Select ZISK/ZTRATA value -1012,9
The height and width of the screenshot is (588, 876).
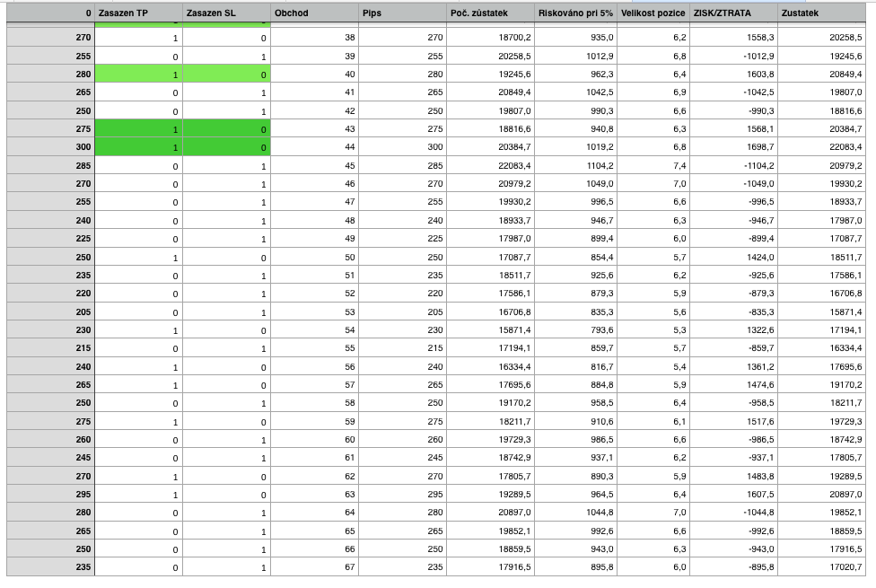click(x=733, y=56)
